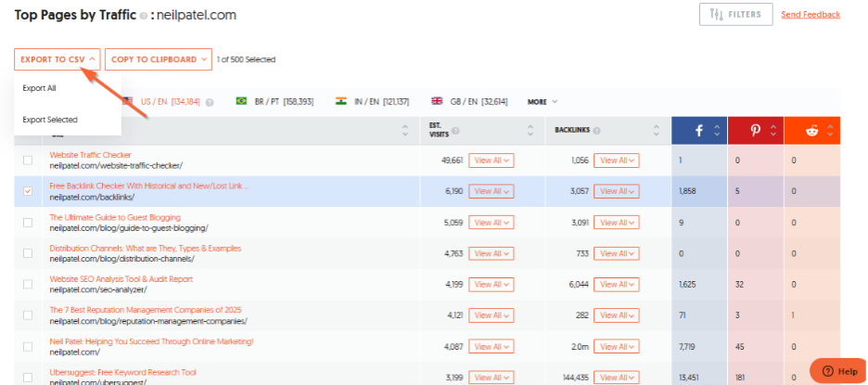Expand visits View All for Free Backlink Checker
The image size is (868, 385).
point(491,191)
